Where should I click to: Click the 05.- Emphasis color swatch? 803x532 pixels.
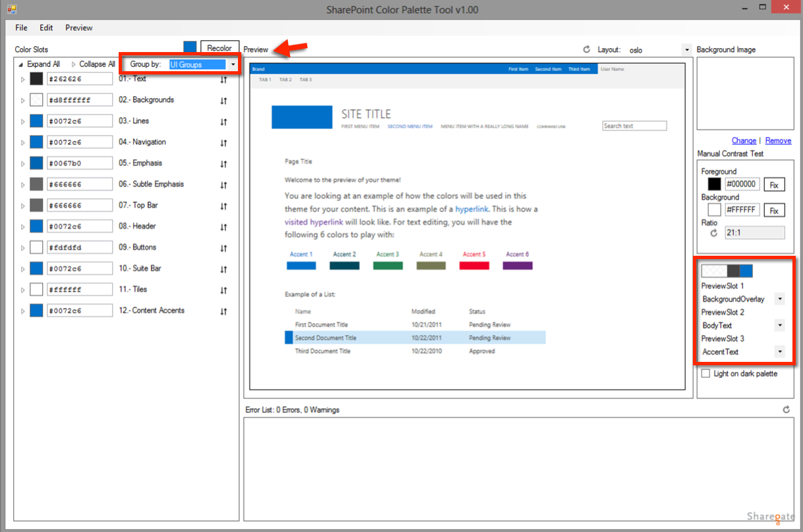click(x=36, y=163)
